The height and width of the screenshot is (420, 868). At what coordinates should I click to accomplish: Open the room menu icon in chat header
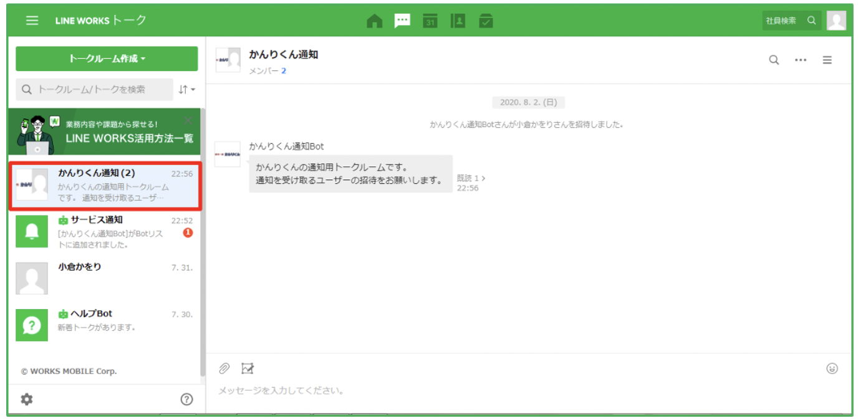(827, 60)
